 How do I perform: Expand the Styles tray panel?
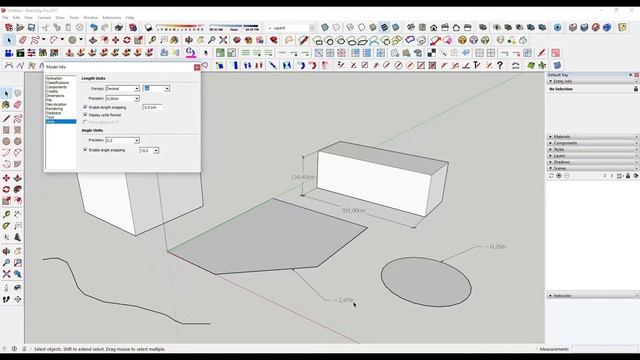click(593, 149)
